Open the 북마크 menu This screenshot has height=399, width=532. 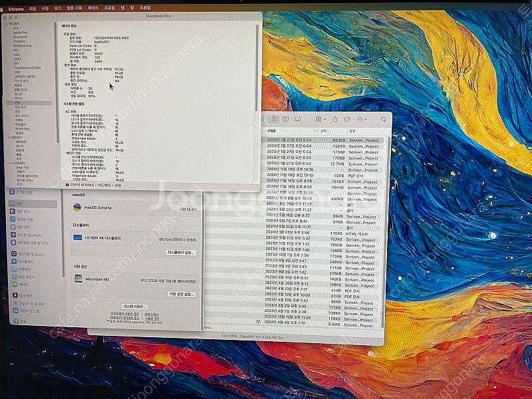click(x=92, y=8)
